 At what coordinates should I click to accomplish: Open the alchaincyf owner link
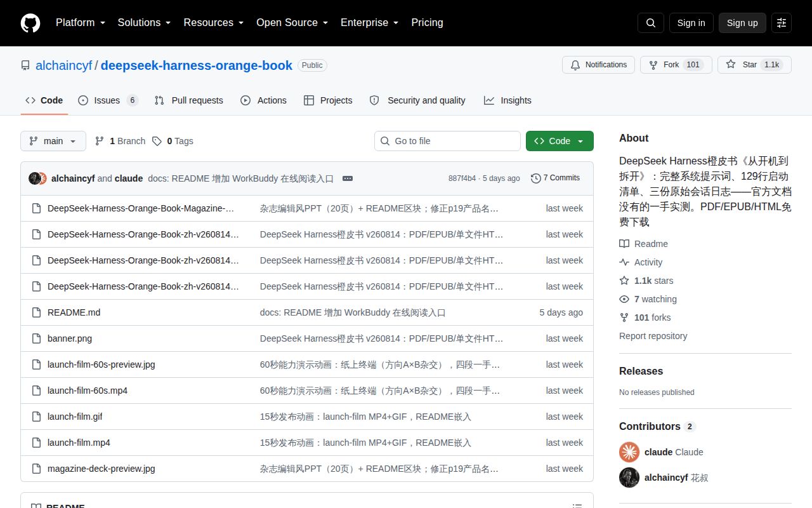coord(63,65)
